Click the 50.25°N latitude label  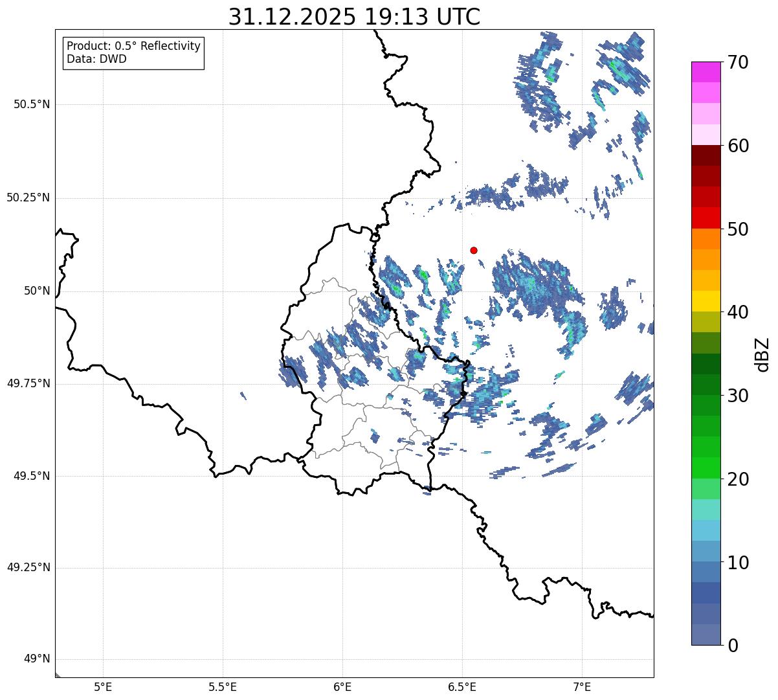tap(28, 198)
